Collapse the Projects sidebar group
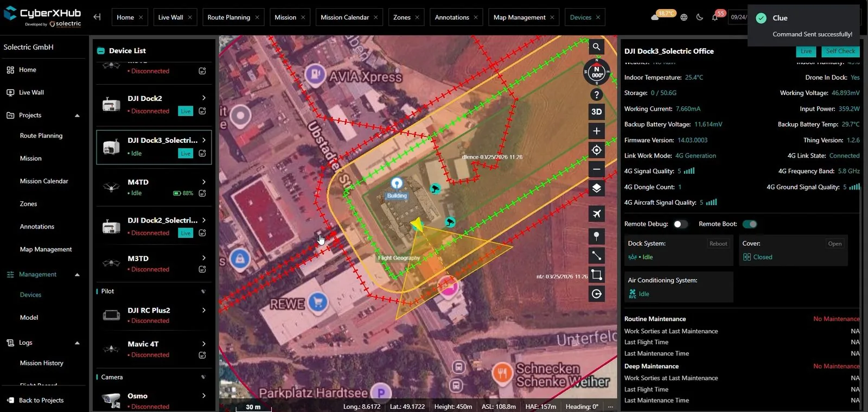This screenshot has width=868, height=412. [77, 116]
